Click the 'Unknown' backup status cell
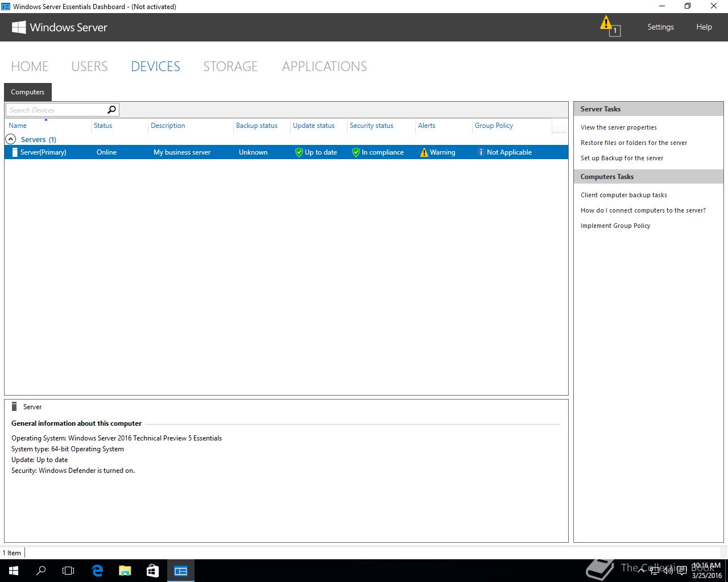728x582 pixels. point(253,152)
